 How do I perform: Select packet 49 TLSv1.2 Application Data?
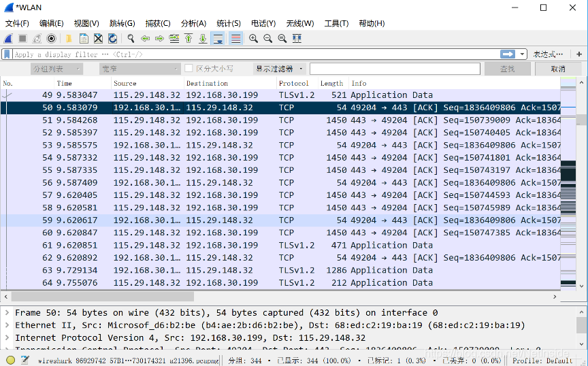280,95
